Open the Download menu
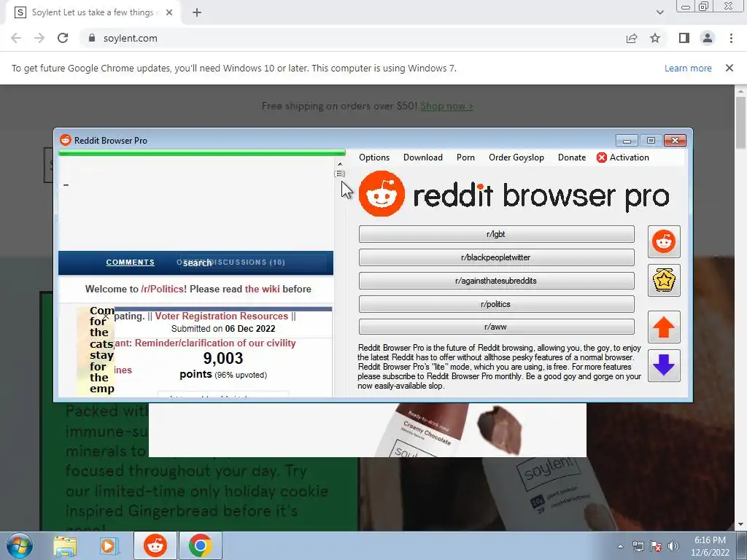747x560 pixels. [423, 157]
